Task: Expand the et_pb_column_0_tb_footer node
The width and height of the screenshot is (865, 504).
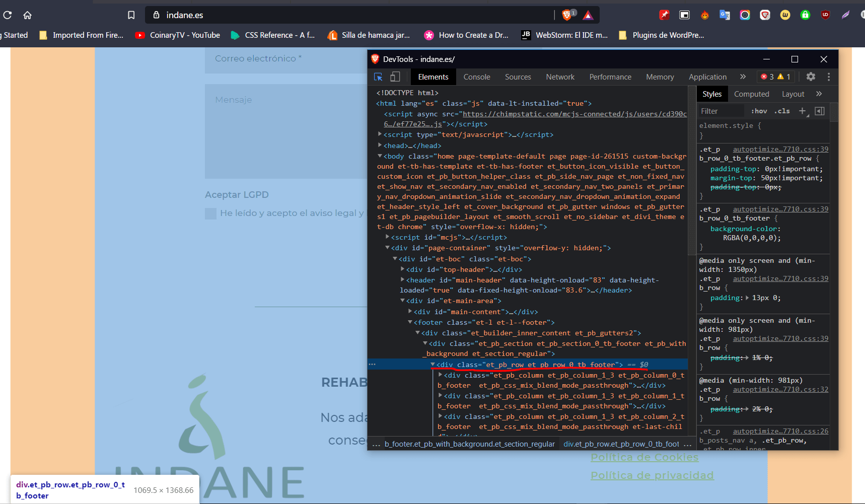Action: pos(440,375)
